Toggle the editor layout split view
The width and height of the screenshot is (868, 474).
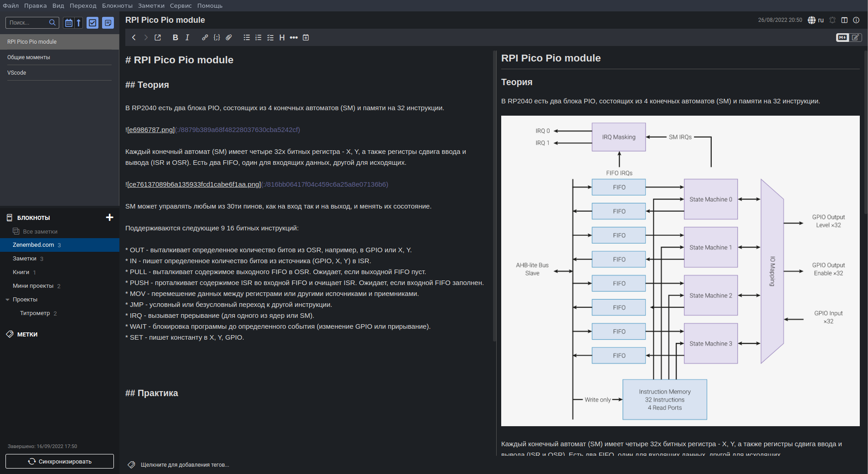[x=844, y=20]
